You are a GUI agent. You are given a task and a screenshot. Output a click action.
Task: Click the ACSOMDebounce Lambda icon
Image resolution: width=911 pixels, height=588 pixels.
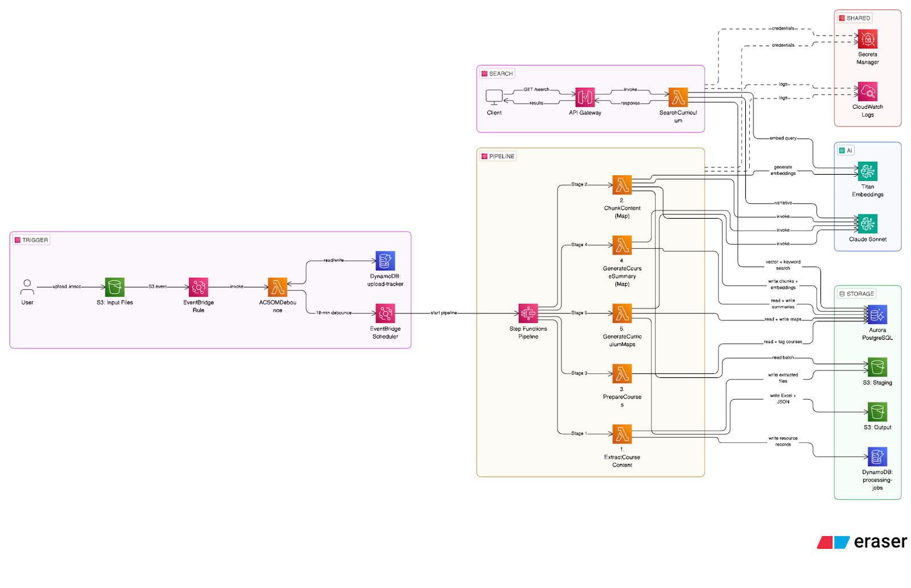tap(277, 287)
